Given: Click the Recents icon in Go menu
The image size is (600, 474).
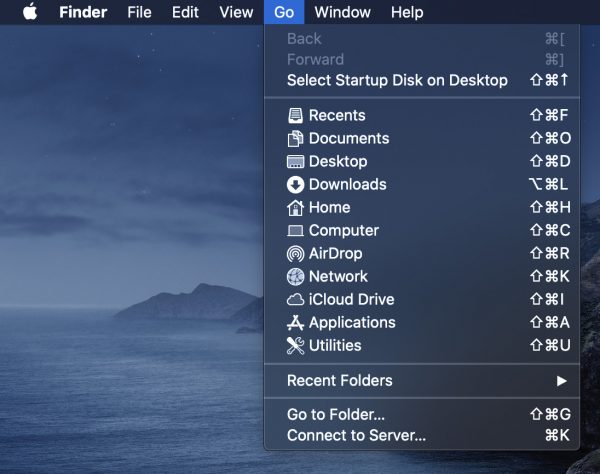Looking at the screenshot, I should coord(295,115).
